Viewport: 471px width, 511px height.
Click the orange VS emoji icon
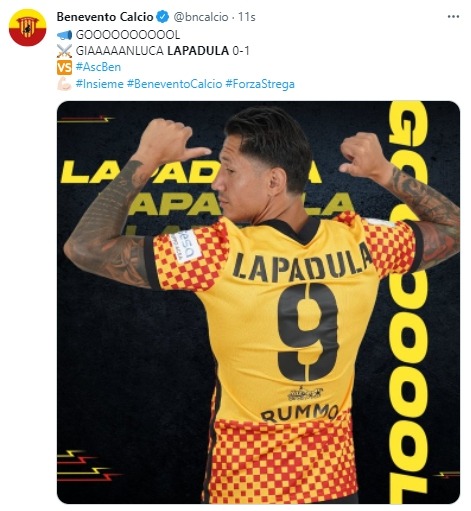pyautogui.click(x=64, y=67)
